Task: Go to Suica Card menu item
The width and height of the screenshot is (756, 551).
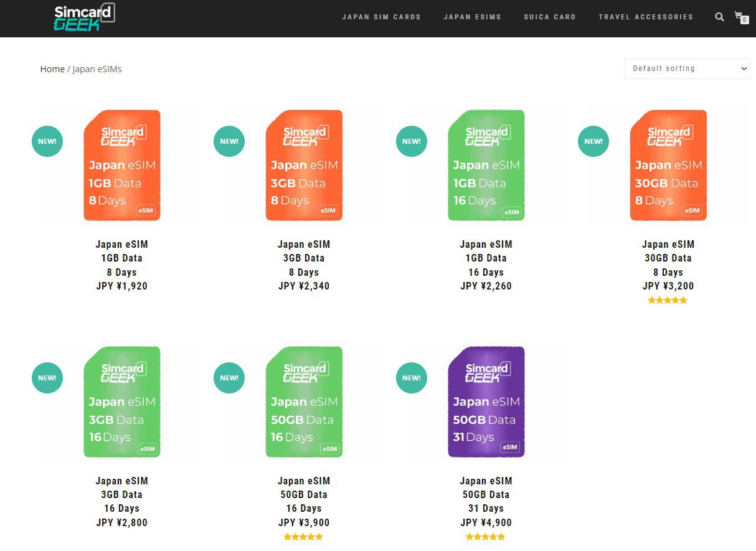Action: click(549, 17)
